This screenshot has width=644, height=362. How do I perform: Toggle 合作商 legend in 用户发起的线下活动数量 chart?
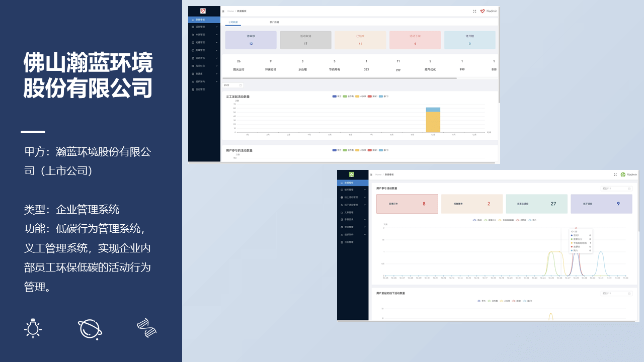[x=493, y=301]
